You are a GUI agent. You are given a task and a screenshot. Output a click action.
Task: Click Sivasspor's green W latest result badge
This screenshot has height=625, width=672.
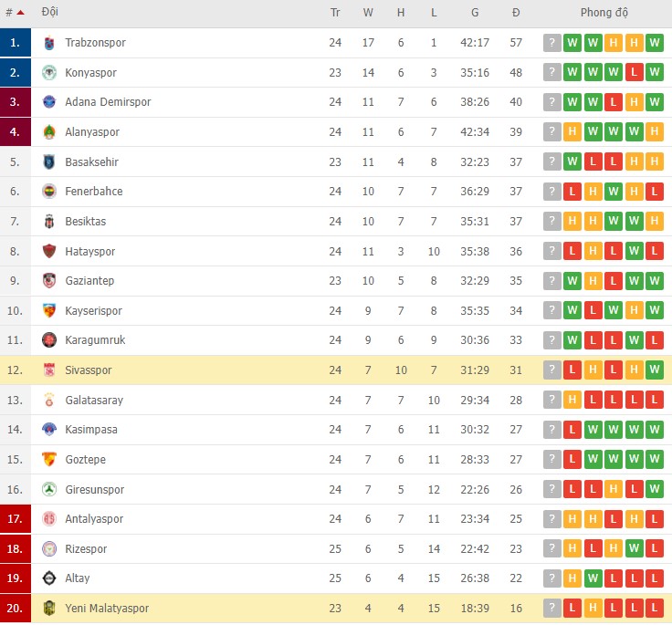[655, 370]
